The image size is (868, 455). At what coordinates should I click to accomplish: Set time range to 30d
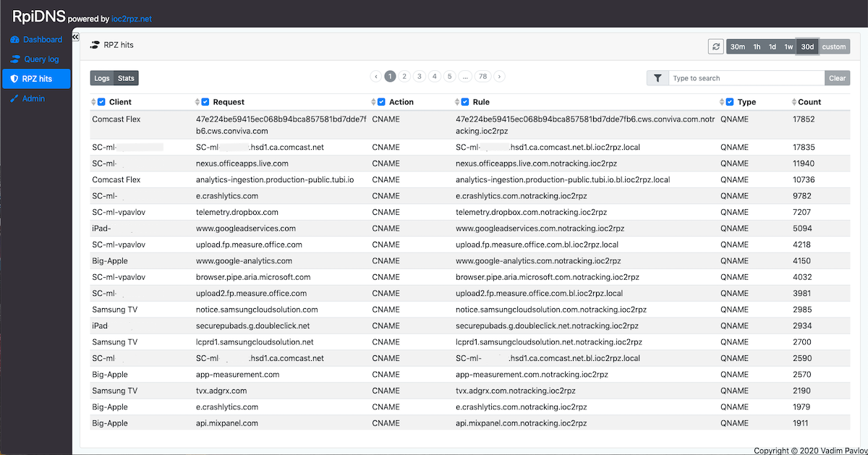click(x=807, y=46)
